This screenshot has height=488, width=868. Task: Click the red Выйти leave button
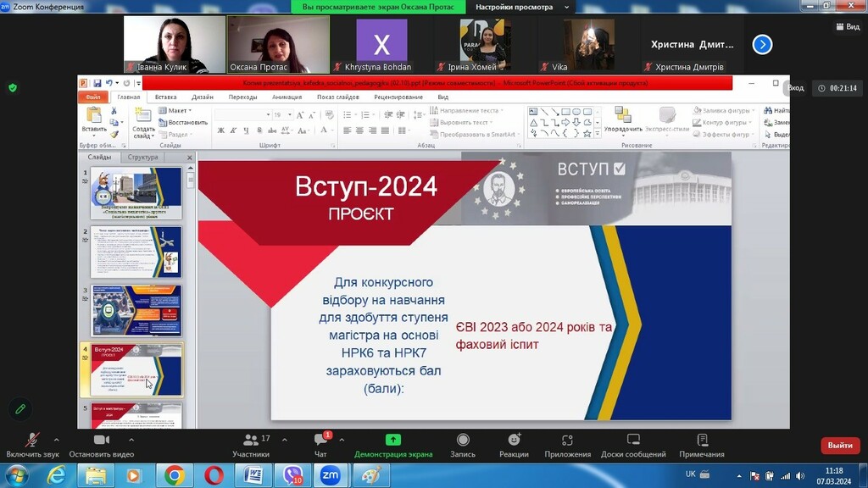pyautogui.click(x=839, y=446)
